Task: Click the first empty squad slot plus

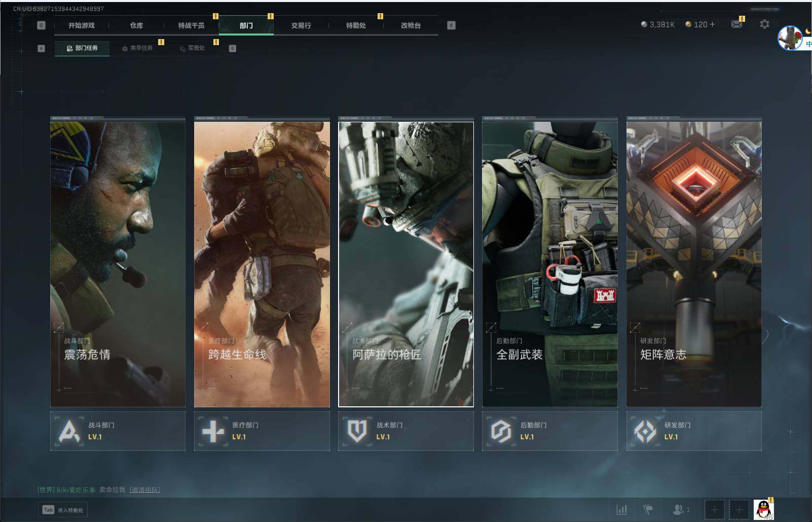Action: click(714, 510)
